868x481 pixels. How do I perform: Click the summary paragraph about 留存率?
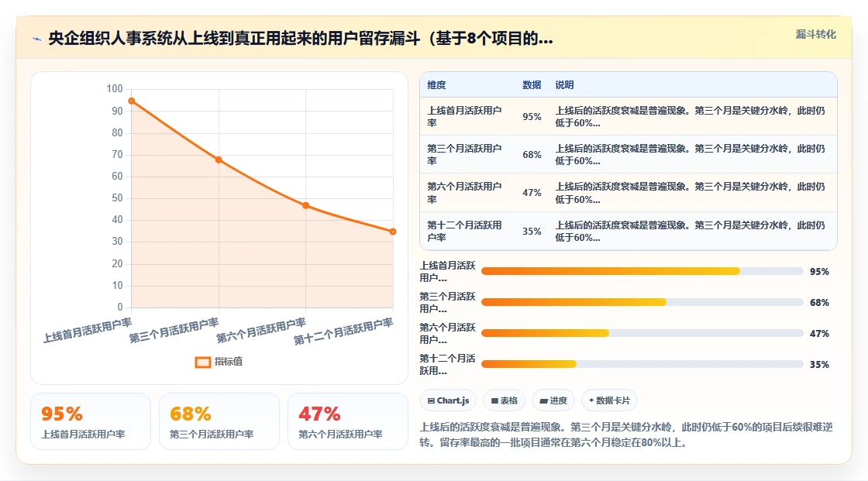click(626, 435)
